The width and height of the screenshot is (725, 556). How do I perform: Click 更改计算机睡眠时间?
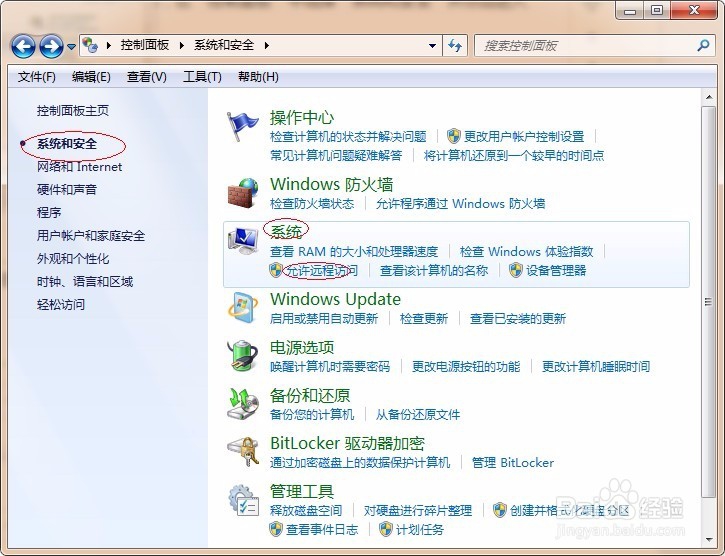coord(596,367)
